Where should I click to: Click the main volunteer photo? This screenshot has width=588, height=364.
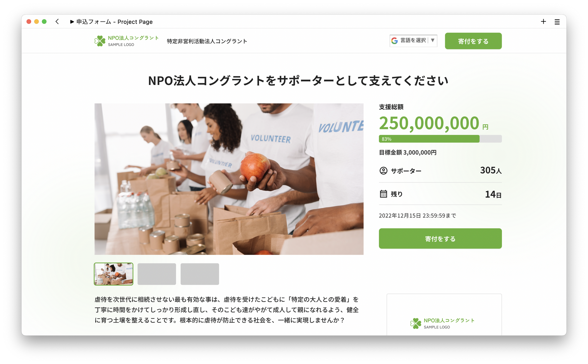[x=229, y=179]
